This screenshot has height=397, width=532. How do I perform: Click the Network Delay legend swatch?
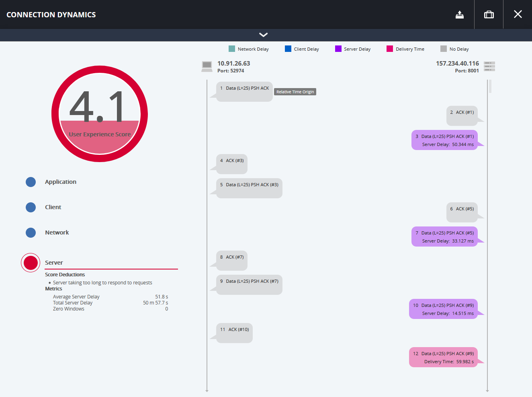coord(232,49)
